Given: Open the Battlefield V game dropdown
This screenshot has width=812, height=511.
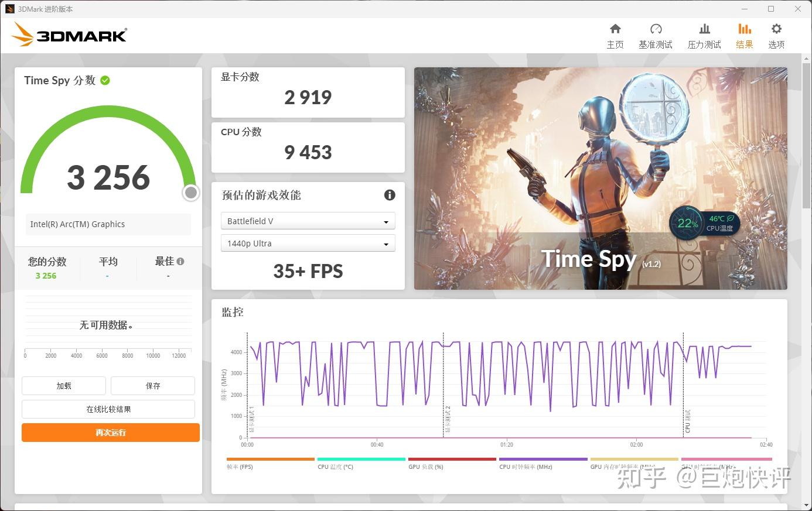Looking at the screenshot, I should pyautogui.click(x=308, y=221).
